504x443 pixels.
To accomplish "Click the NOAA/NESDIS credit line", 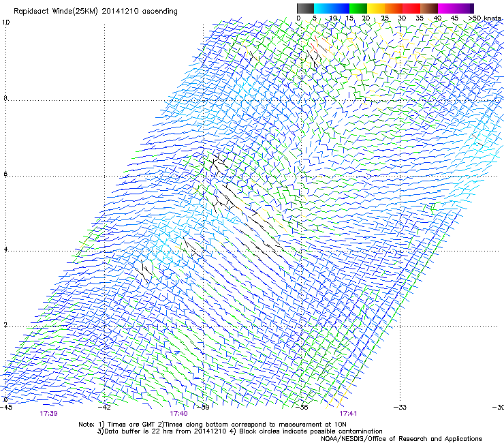I will click(401, 439).
